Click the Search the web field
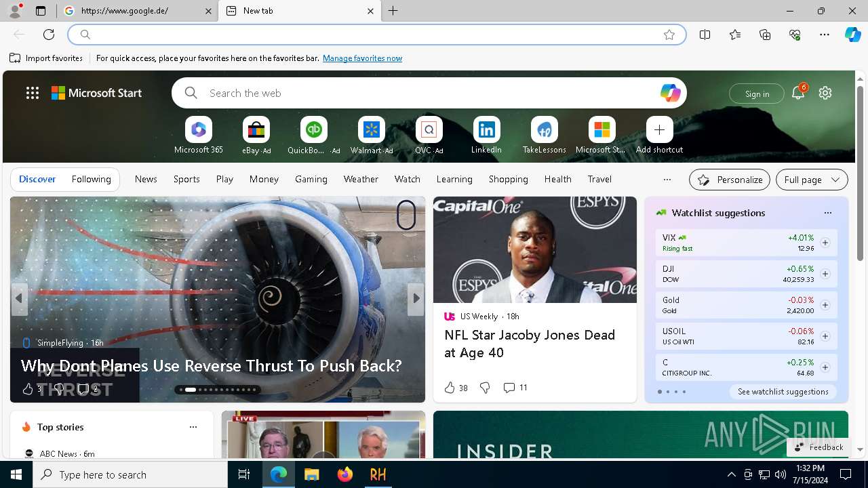The width and height of the screenshot is (868, 488). coord(429,93)
